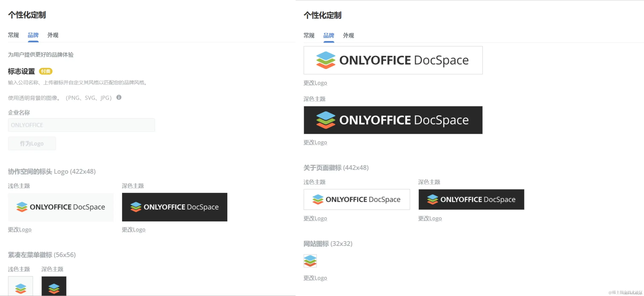
Task: Switch to 外观 tab in left panel
Action: click(x=53, y=35)
